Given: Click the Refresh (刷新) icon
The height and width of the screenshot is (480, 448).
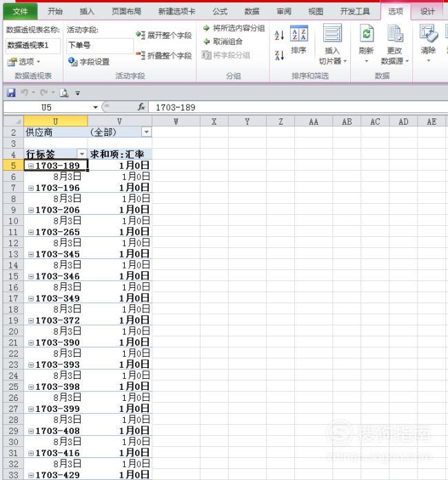Looking at the screenshot, I should click(367, 33).
